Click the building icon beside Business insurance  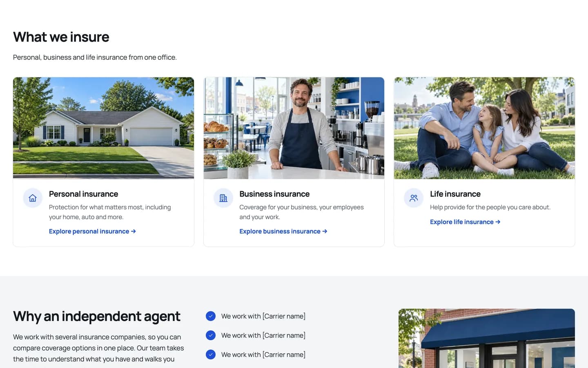coord(223,198)
